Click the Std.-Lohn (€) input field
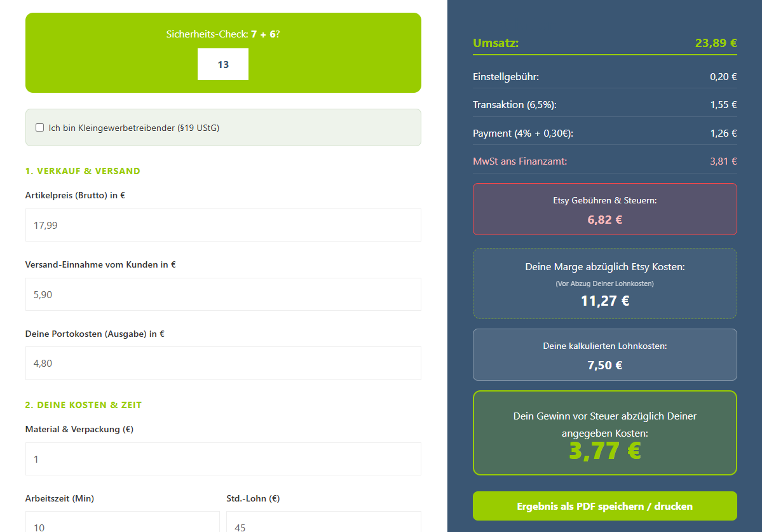 coord(323,522)
